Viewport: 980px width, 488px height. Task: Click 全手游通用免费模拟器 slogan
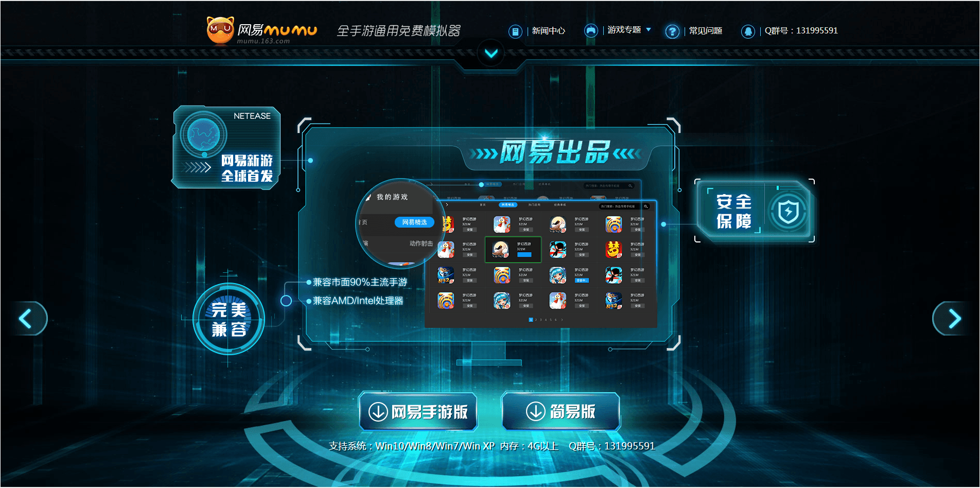coord(398,31)
